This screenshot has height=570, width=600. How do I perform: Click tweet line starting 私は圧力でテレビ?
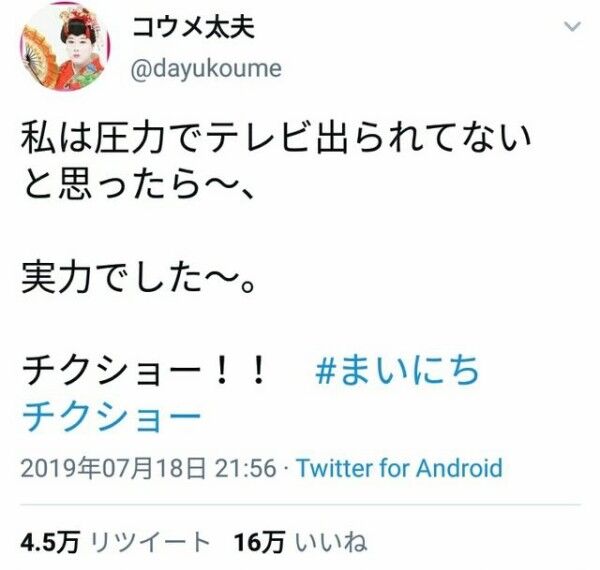click(276, 138)
